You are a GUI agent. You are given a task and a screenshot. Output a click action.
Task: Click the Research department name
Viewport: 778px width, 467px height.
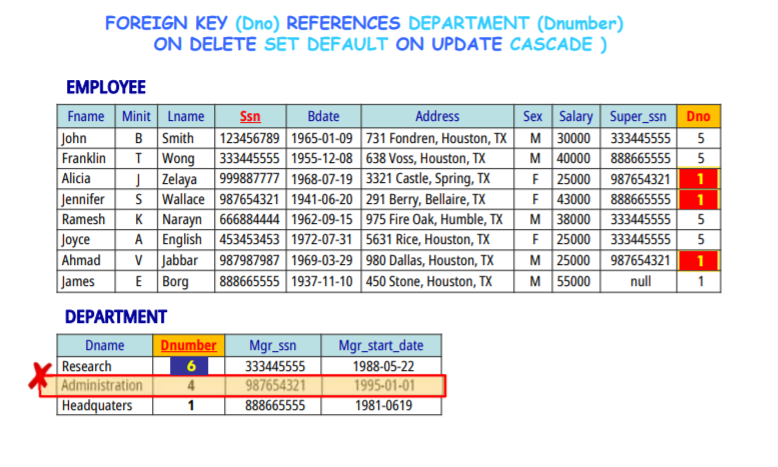click(86, 366)
